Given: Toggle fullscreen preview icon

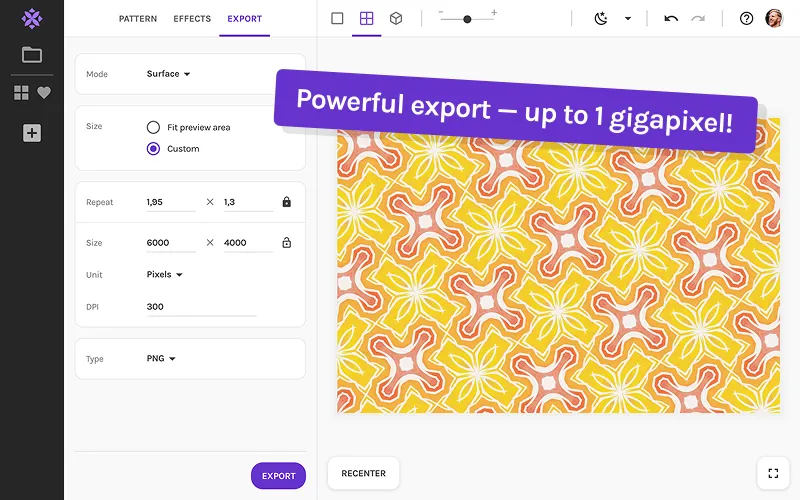Looking at the screenshot, I should coord(773,473).
